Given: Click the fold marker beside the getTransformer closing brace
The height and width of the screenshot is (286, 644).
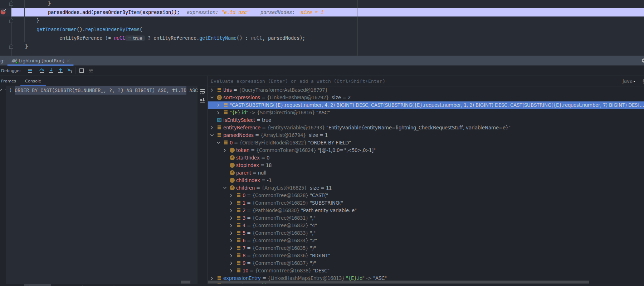Looking at the screenshot, I should tap(11, 21).
